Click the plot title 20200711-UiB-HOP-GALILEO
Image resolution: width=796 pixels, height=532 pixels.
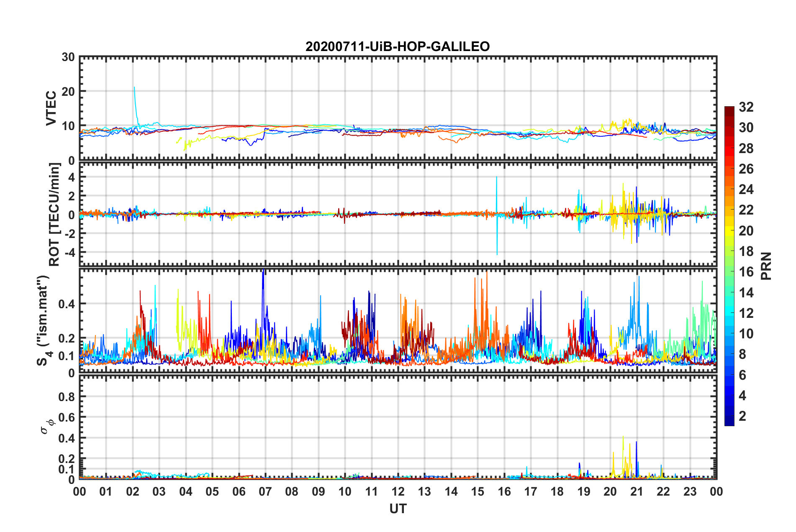point(398,46)
